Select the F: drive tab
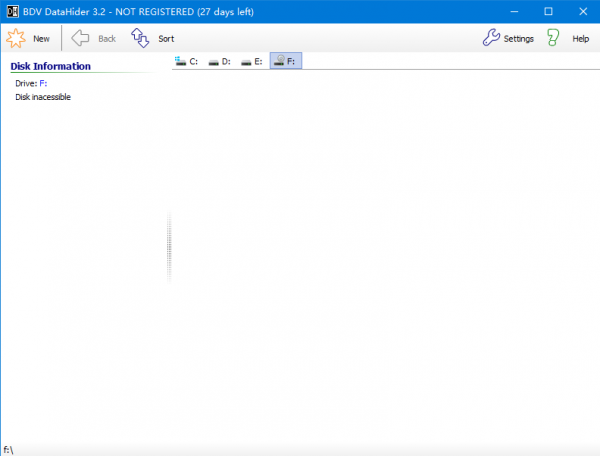600x456 pixels. [x=286, y=61]
